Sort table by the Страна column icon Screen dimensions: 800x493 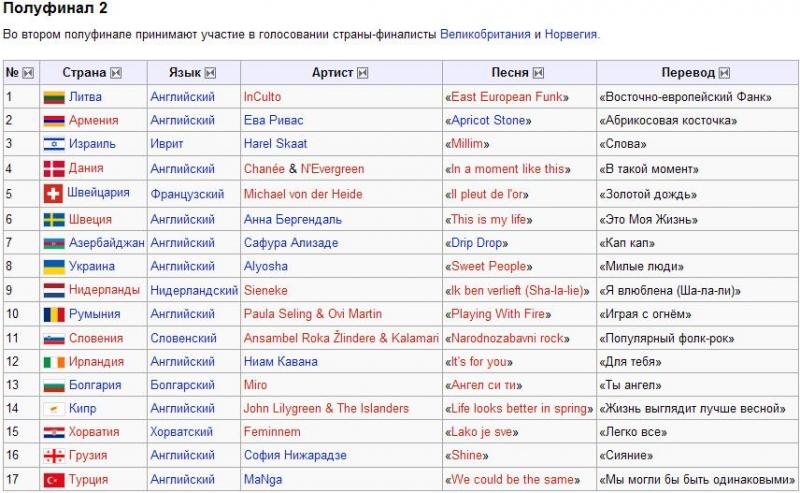(x=116, y=73)
